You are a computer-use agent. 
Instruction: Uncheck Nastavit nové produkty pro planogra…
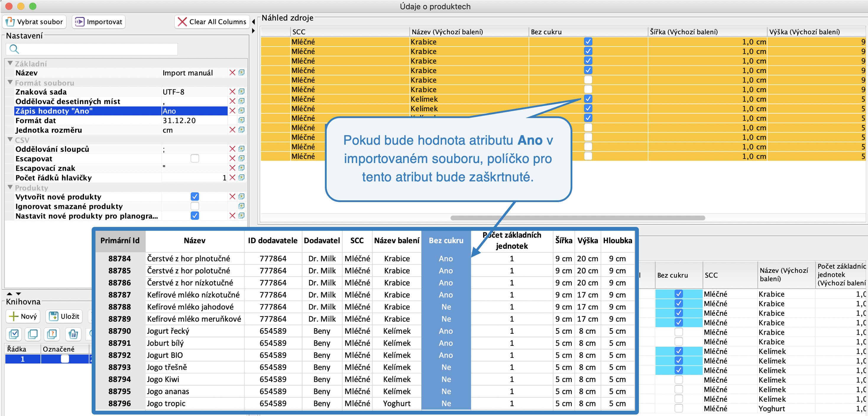pyautogui.click(x=195, y=216)
